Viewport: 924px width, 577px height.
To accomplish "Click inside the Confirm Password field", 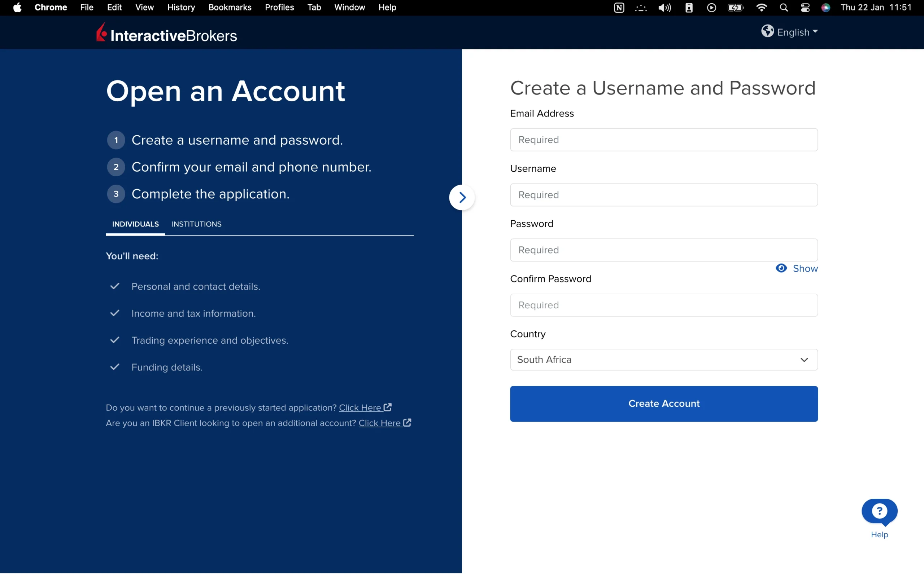I will 664,305.
